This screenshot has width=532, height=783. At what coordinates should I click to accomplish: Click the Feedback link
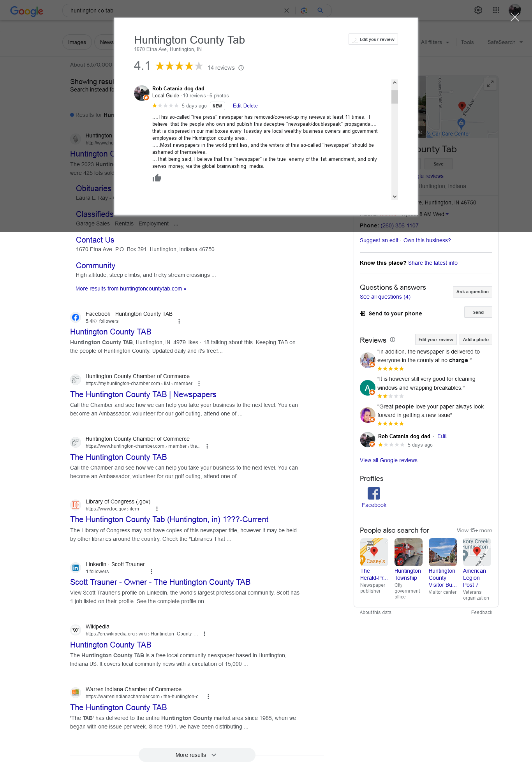click(x=482, y=612)
